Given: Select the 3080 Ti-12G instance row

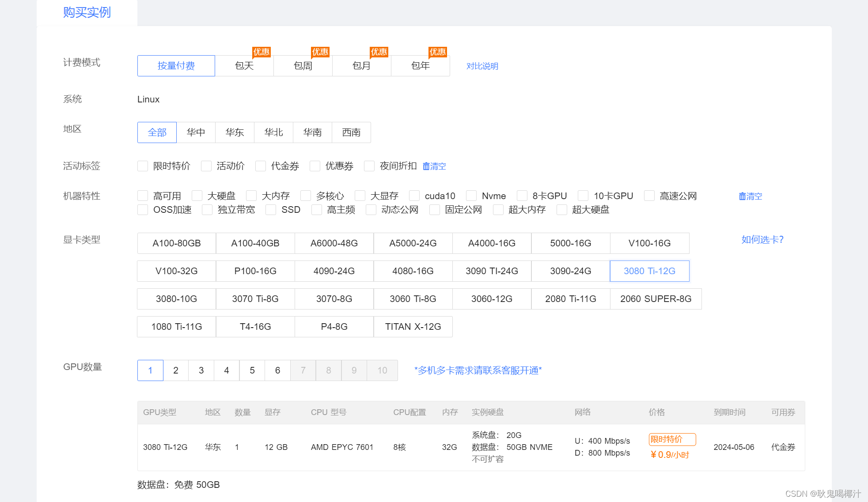Looking at the screenshot, I should coord(165,447).
